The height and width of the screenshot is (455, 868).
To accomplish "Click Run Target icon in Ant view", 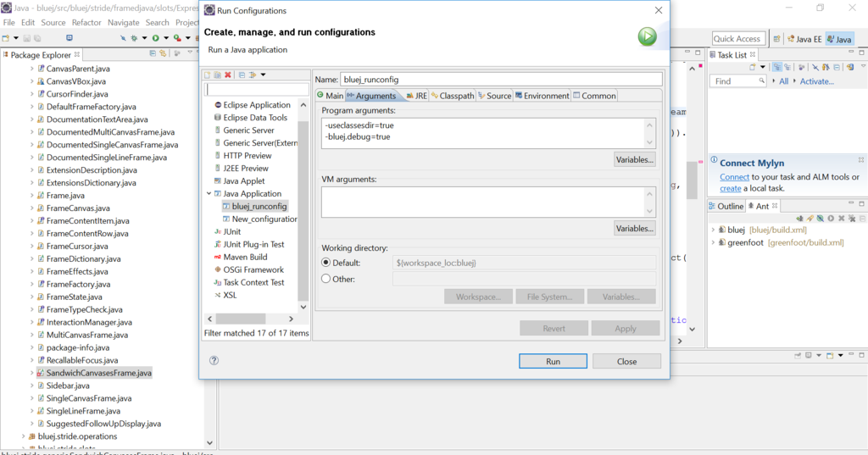I will tap(831, 218).
